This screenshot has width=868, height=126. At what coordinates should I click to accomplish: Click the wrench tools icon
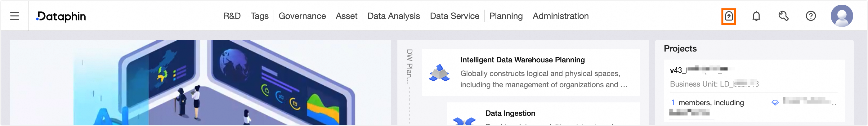tap(783, 16)
